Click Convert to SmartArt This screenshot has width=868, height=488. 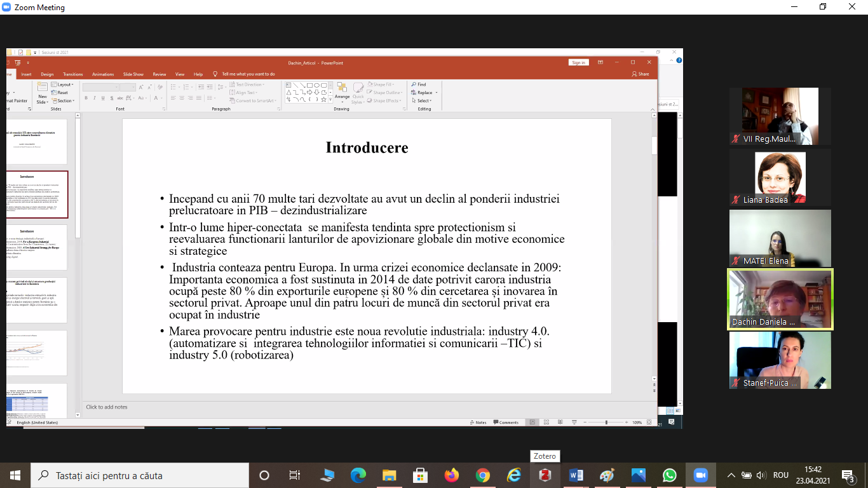pos(253,100)
